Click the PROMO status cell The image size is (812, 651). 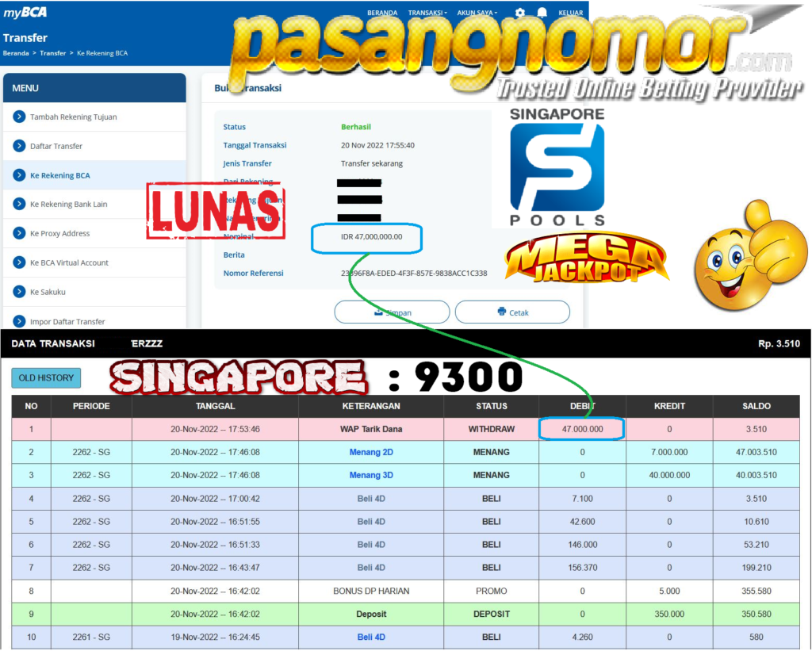pyautogui.click(x=492, y=591)
